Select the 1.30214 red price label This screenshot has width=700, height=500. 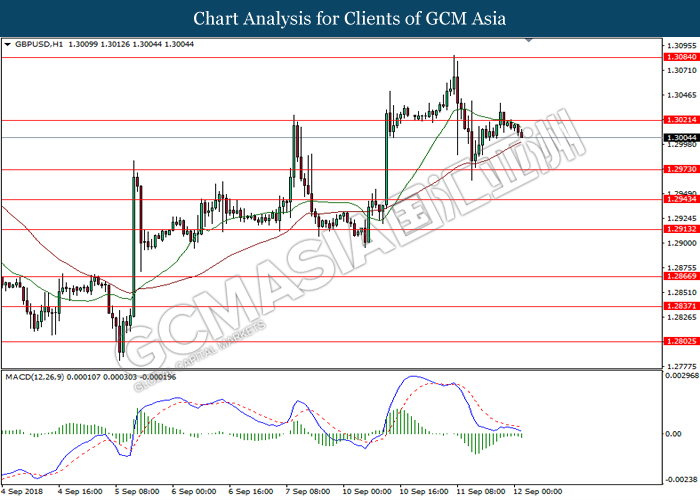681,120
